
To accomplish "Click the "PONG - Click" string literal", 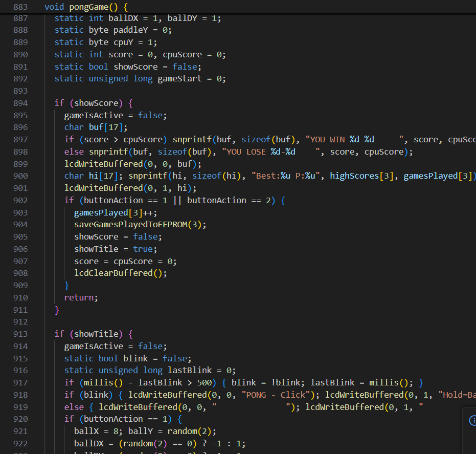I will tap(280, 395).
